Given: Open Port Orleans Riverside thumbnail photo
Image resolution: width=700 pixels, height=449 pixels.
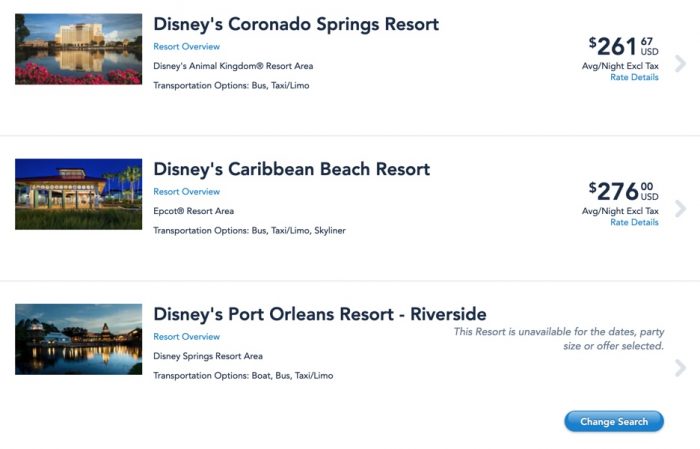Looking at the screenshot, I should [x=79, y=339].
